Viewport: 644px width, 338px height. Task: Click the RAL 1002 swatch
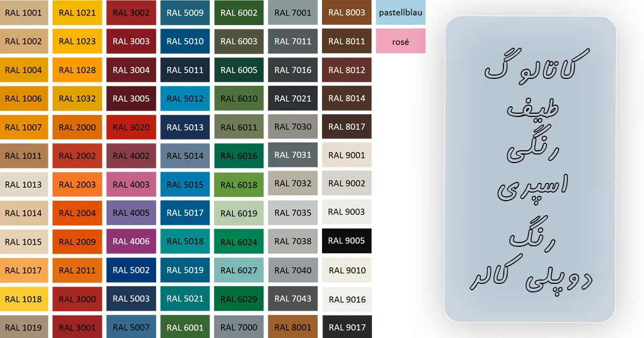click(24, 41)
